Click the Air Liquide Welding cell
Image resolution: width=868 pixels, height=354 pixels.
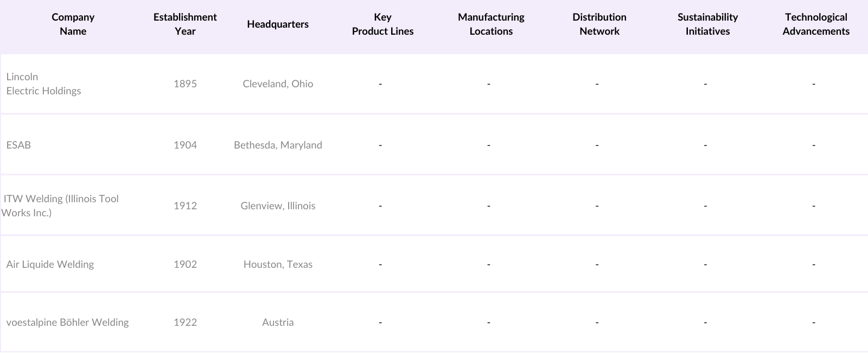pyautogui.click(x=50, y=265)
